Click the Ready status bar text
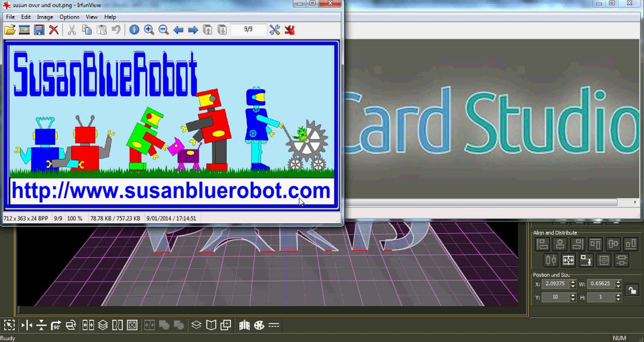 tap(8, 338)
